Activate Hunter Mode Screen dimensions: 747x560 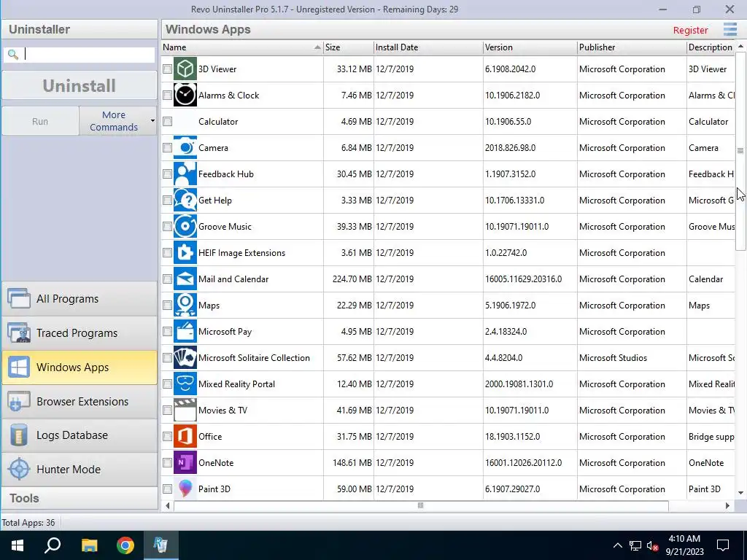coord(80,469)
